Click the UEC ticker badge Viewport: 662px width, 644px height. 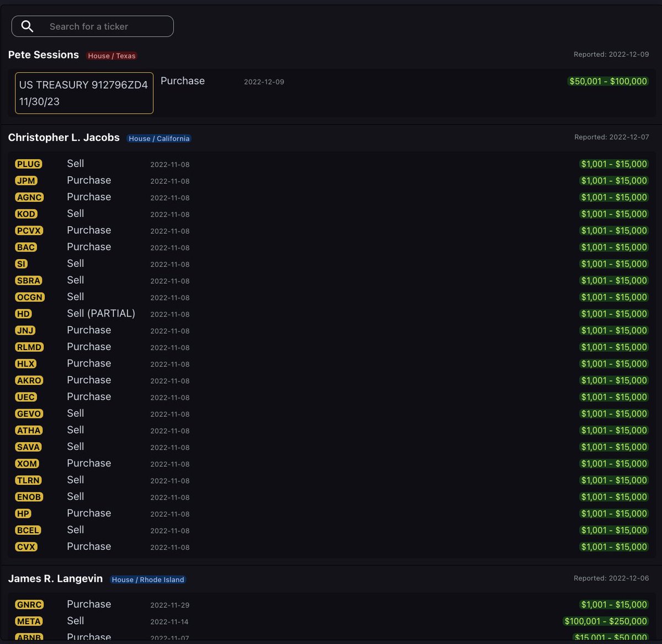[26, 397]
